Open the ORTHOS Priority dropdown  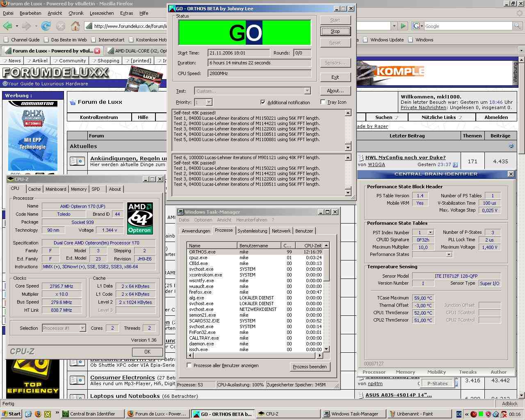pos(209,102)
